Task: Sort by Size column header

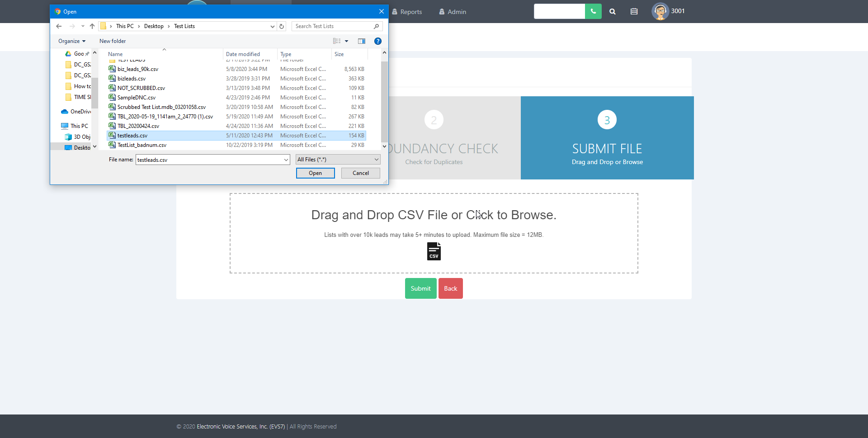Action: click(x=349, y=54)
